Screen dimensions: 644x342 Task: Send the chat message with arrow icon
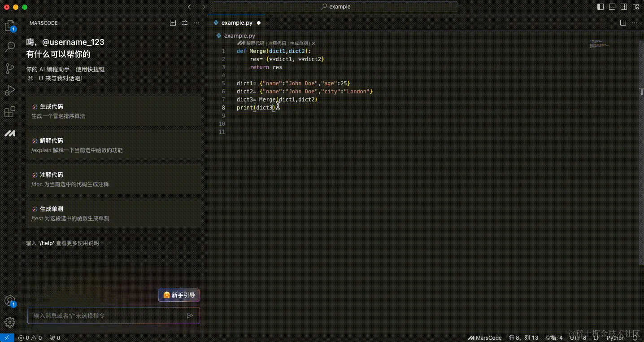(x=190, y=316)
